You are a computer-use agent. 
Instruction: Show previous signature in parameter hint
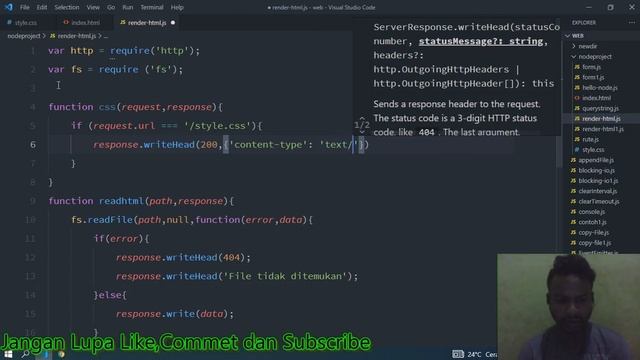362,118
